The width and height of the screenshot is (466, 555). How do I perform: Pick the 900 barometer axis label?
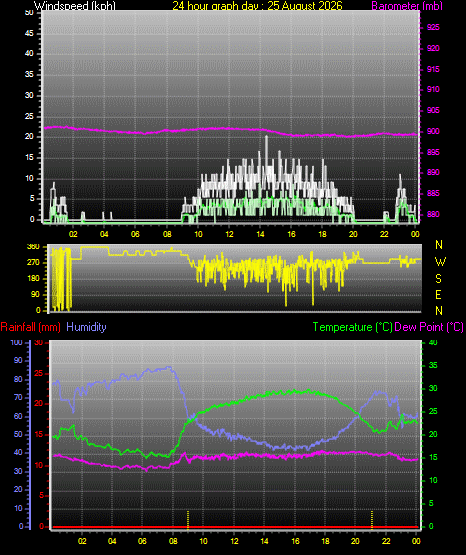433,131
